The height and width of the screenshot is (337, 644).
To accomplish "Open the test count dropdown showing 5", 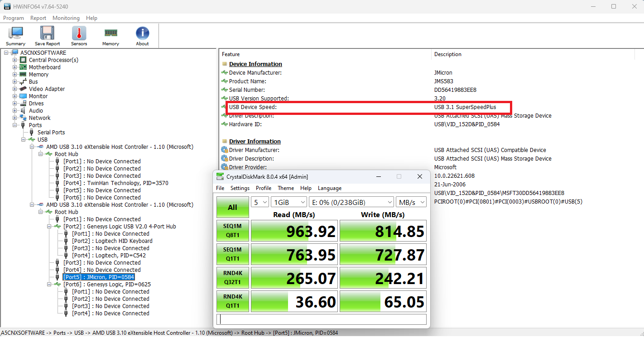I will 260,202.
